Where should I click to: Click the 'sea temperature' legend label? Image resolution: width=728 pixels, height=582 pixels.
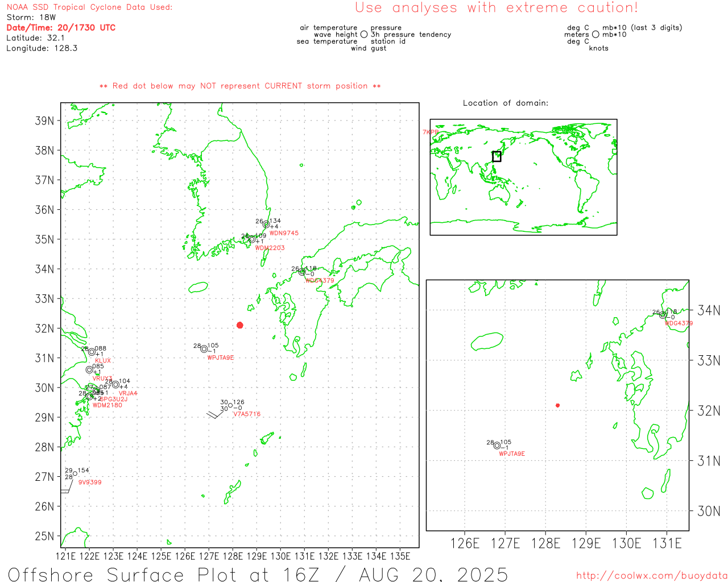327,41
